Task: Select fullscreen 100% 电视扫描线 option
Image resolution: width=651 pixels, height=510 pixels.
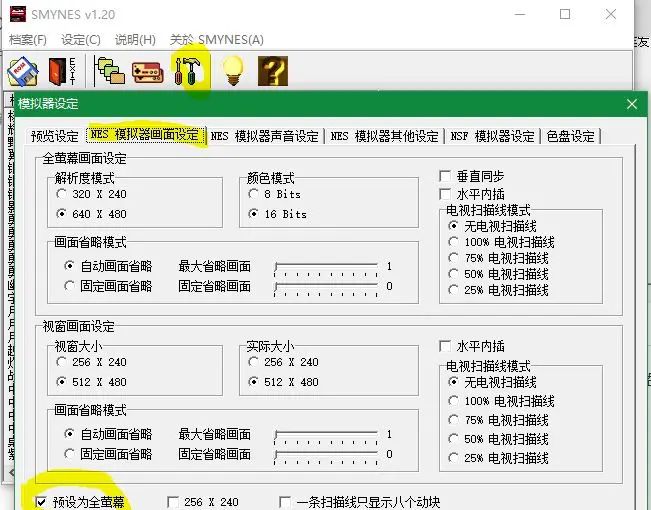Action: click(x=502, y=242)
